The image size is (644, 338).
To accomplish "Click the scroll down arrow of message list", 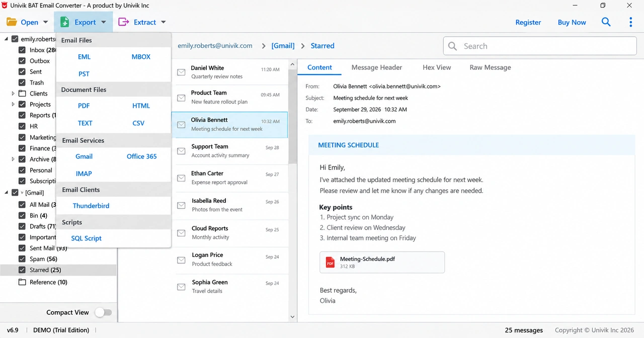I will point(292,317).
